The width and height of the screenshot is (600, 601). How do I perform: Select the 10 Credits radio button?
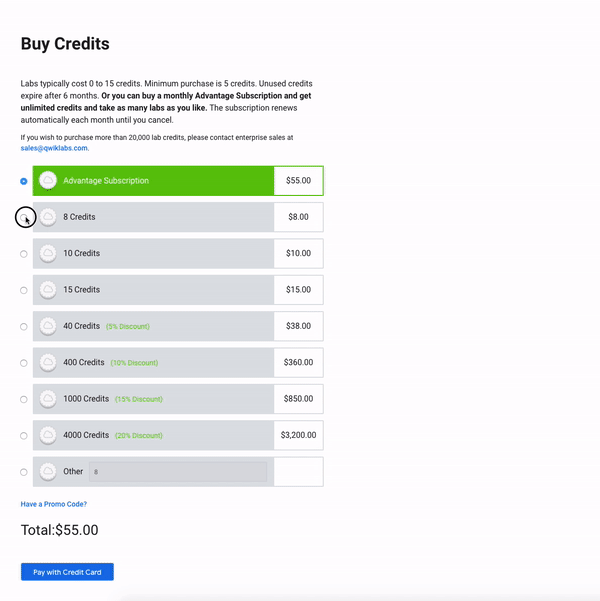24,254
